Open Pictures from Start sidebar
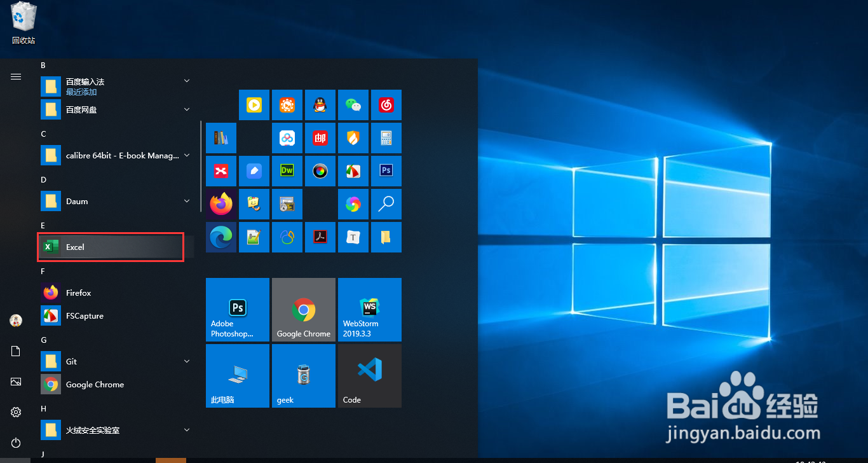Screen dimensions: 868x463 tap(16, 382)
